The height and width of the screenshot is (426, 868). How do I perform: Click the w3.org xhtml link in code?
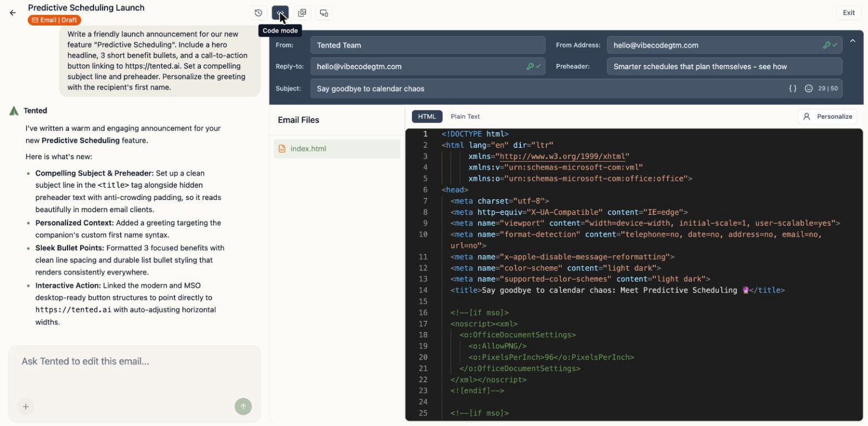[x=562, y=156]
